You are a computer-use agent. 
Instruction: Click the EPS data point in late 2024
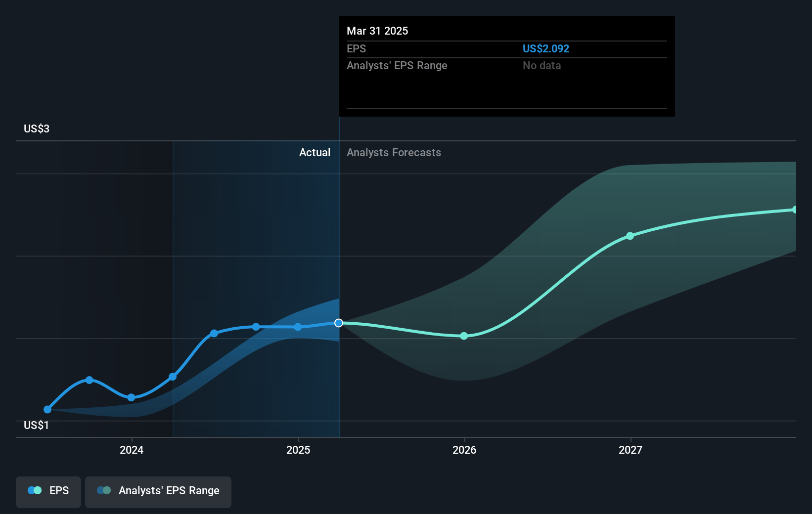tap(256, 327)
